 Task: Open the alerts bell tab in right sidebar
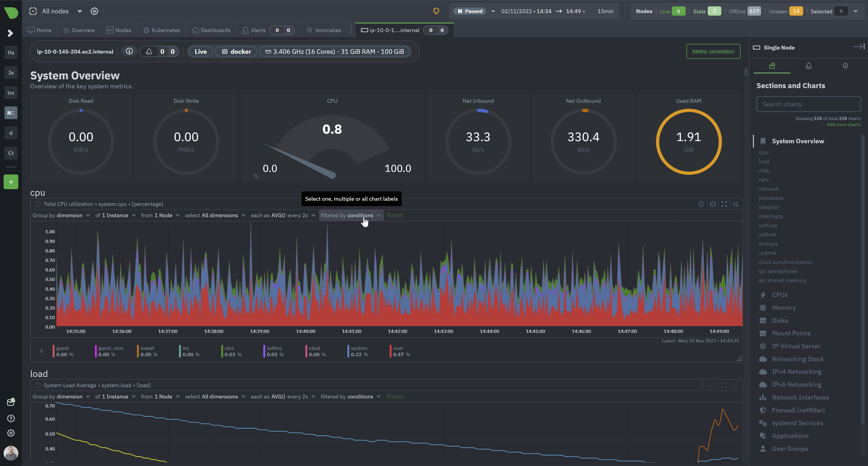pos(808,66)
